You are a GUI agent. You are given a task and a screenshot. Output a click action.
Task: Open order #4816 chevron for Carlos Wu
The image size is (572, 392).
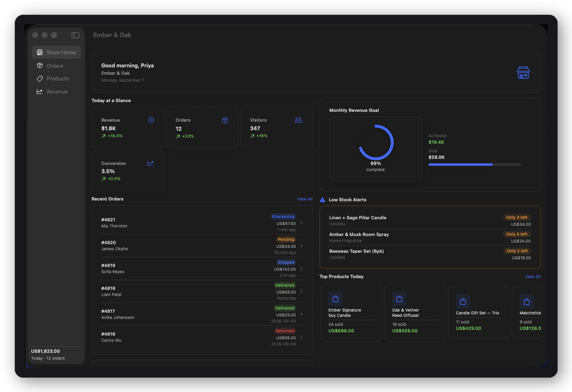pos(302,337)
